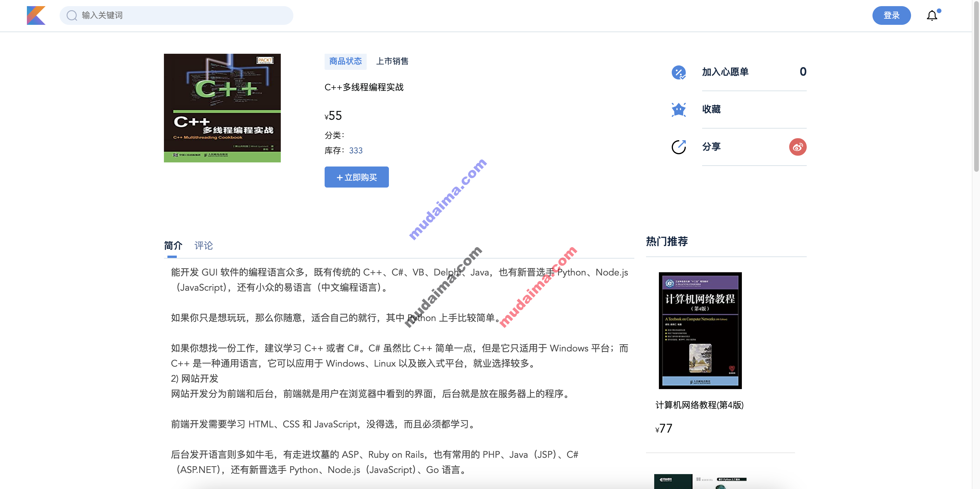This screenshot has width=980, height=489.
Task: Click the 分类 category label
Action: point(334,135)
